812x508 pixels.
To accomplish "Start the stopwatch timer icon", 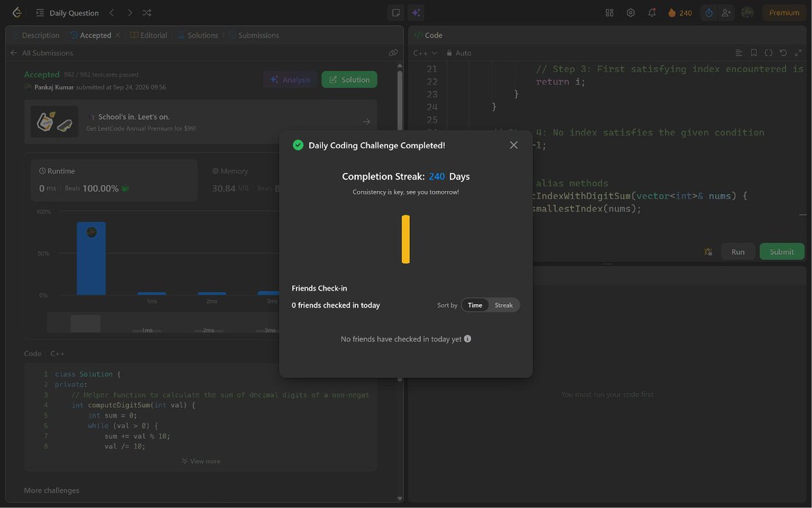I will click(x=708, y=13).
